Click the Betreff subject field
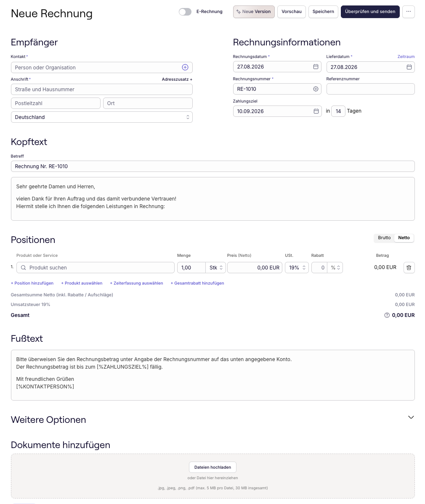The width and height of the screenshot is (425, 504). tap(212, 166)
